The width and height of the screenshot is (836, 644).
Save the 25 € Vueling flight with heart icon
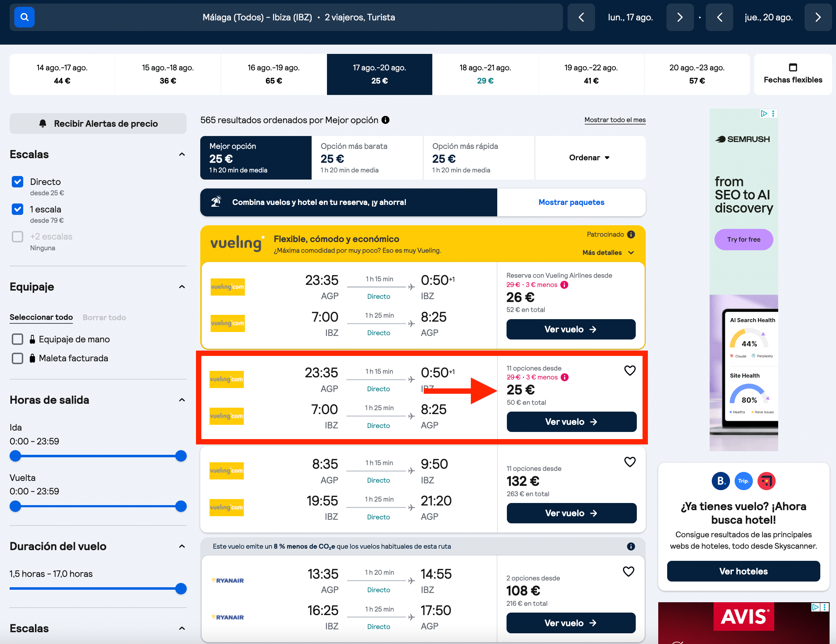pyautogui.click(x=630, y=370)
